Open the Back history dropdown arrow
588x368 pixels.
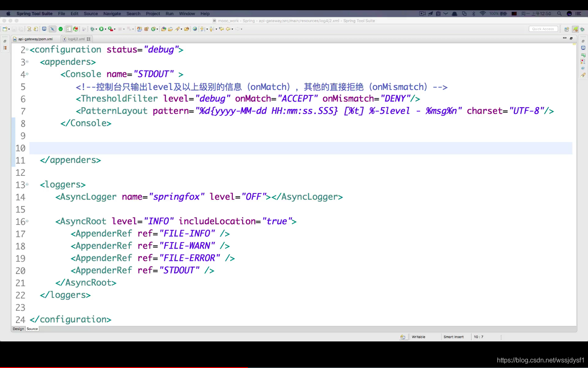tap(232, 29)
